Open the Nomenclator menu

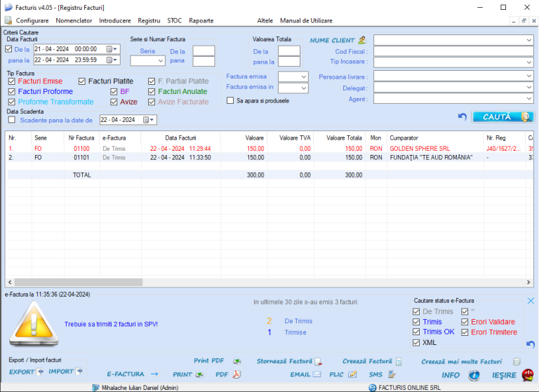(74, 21)
